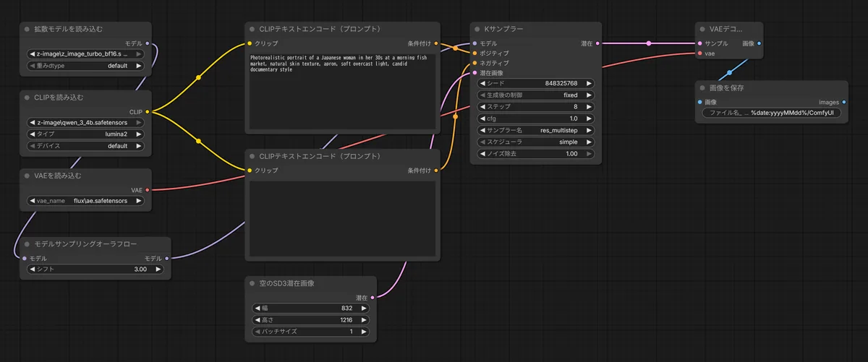Click the モデル output socket on モデルサンプリングオーラフロー
Viewport: 868px width, 362px height.
click(x=167, y=258)
